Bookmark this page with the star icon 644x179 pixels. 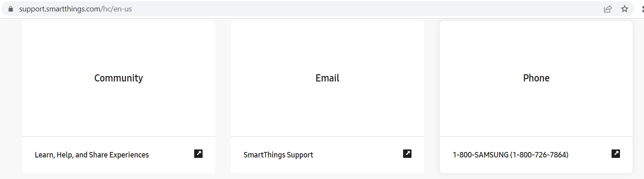click(x=625, y=9)
